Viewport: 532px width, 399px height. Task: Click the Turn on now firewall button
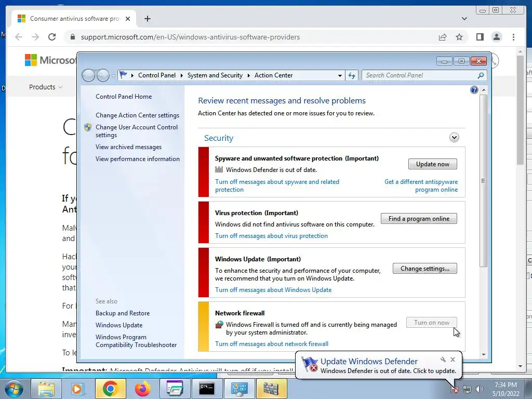(x=432, y=322)
